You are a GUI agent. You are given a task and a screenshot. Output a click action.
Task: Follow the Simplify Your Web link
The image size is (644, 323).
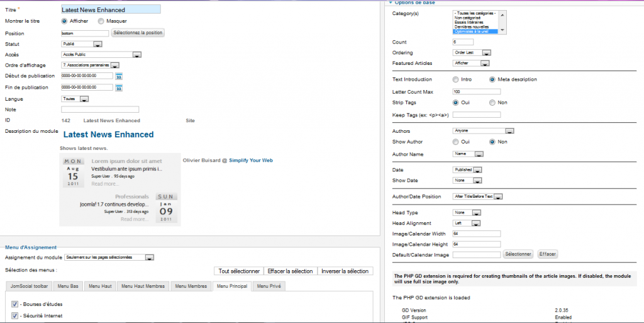click(x=250, y=161)
